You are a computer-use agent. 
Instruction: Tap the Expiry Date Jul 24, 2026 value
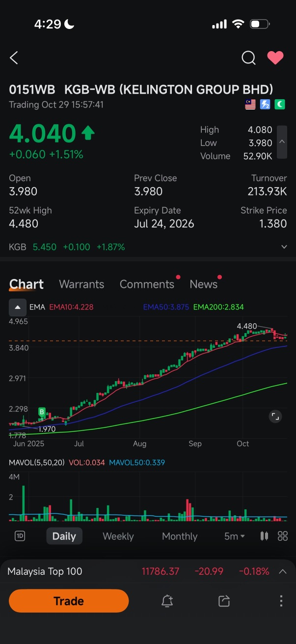pyautogui.click(x=164, y=224)
